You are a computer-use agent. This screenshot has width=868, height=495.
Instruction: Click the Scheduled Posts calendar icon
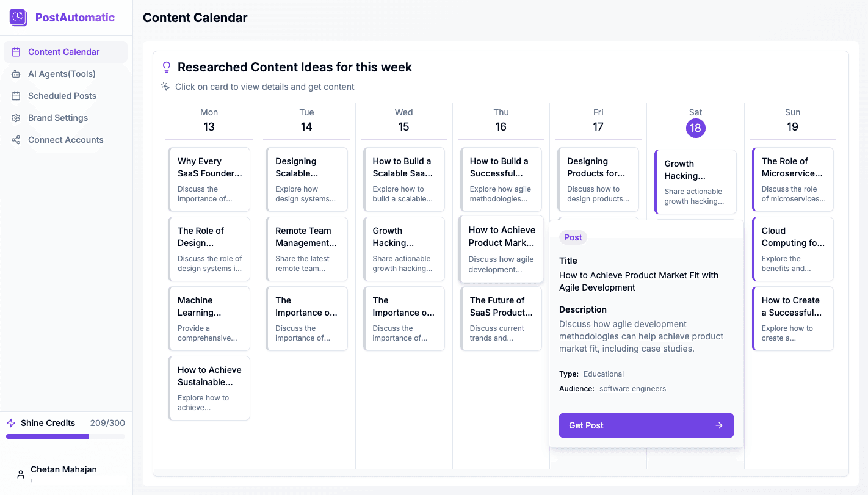(16, 96)
